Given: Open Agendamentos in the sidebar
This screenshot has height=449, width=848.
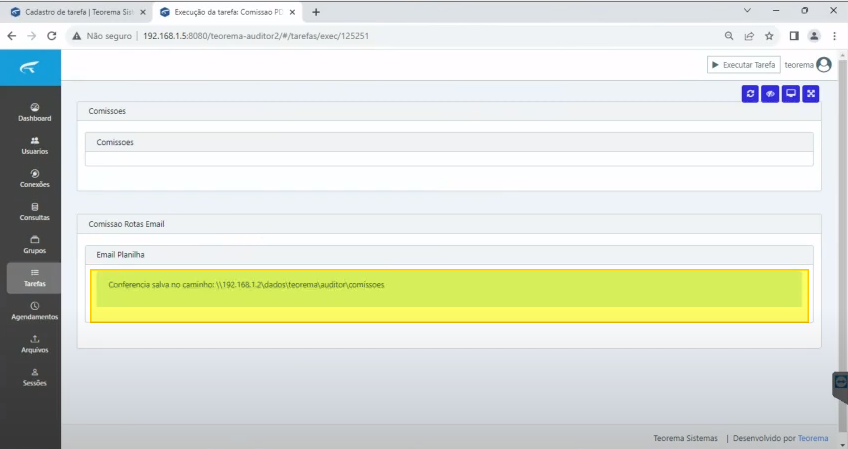Looking at the screenshot, I should coord(35,311).
